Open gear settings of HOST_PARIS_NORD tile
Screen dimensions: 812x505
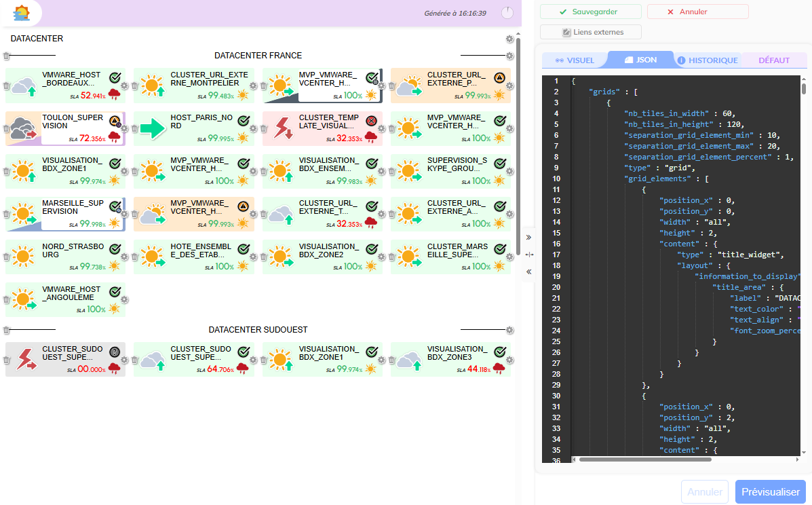coord(253,129)
